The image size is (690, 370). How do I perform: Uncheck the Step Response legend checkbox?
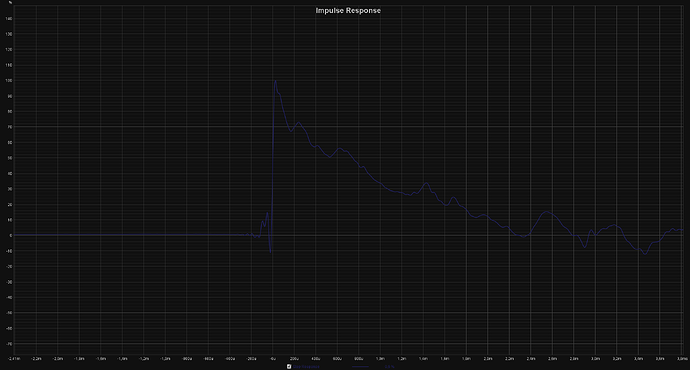coord(289,366)
